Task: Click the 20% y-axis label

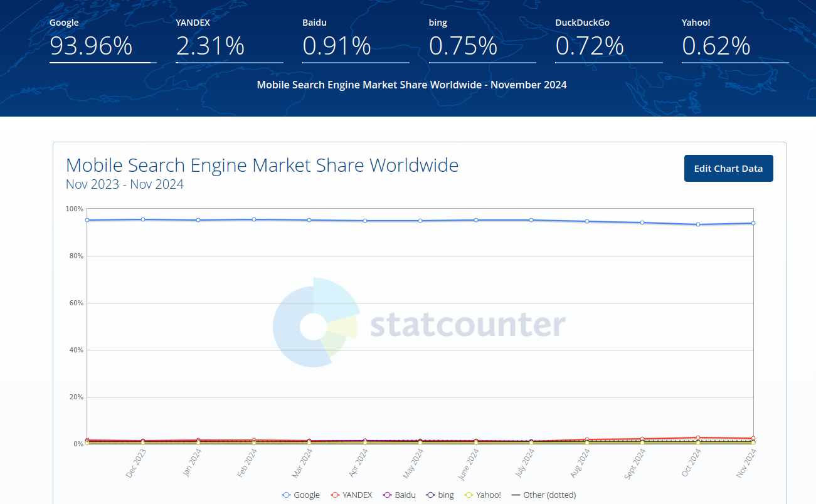Action: [x=77, y=397]
